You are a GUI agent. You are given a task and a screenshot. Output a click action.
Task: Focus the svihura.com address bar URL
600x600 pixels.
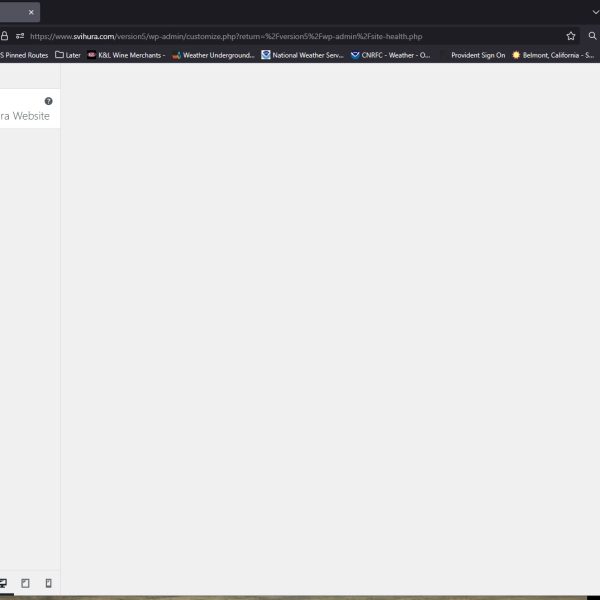226,36
